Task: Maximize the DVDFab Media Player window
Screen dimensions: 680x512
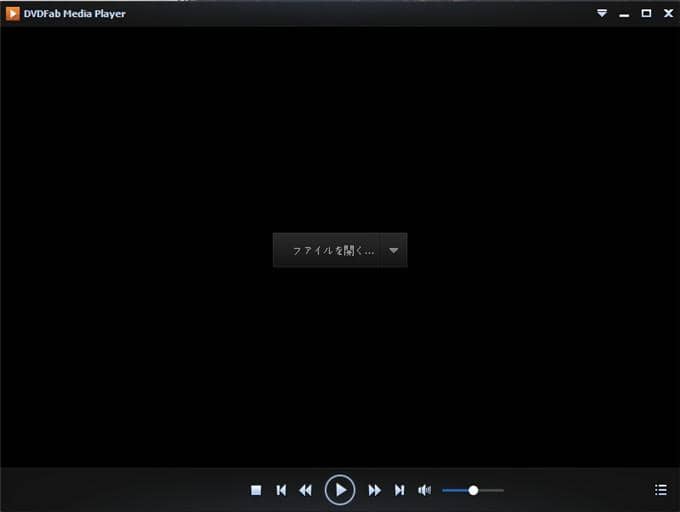Action: pyautogui.click(x=646, y=13)
